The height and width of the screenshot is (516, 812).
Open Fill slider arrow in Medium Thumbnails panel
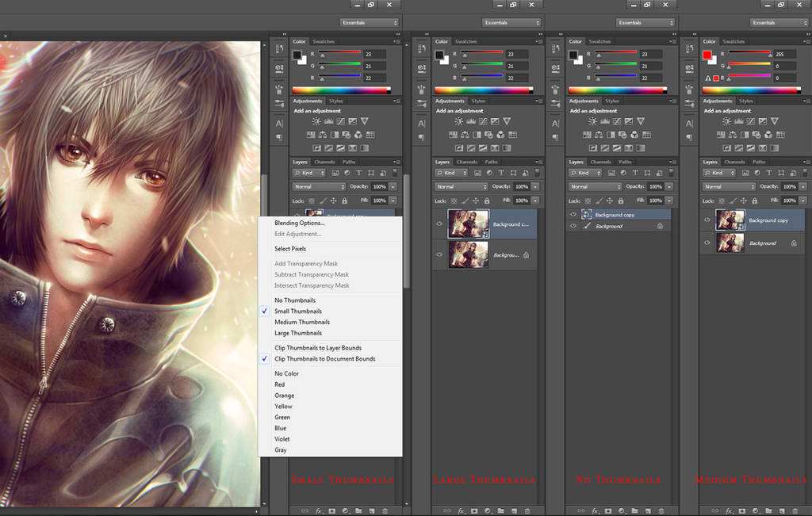click(x=803, y=201)
